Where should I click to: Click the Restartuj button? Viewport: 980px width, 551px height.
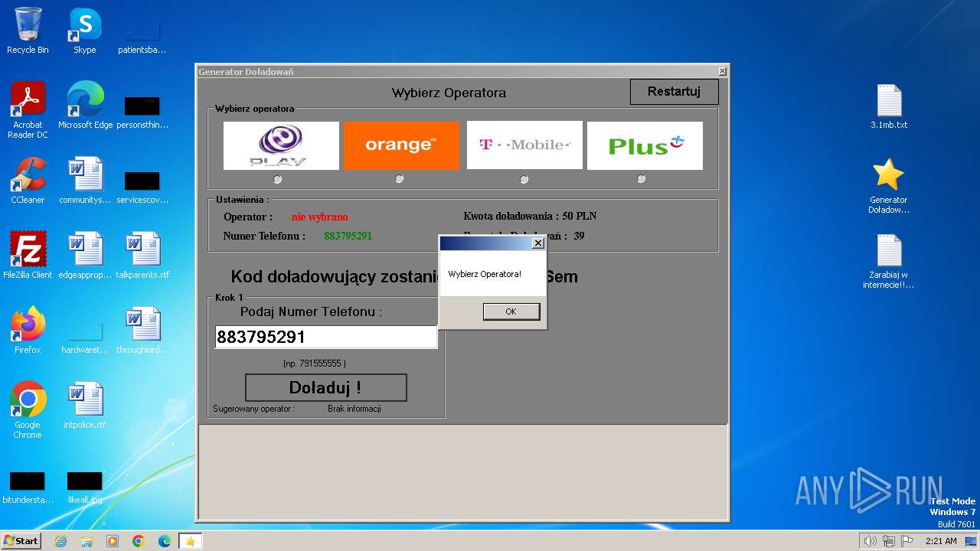(x=675, y=92)
